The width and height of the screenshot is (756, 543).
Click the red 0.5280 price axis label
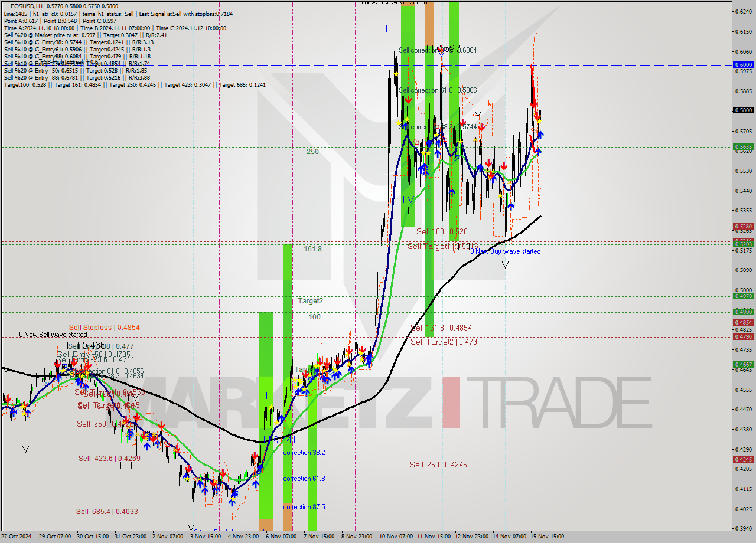point(743,226)
